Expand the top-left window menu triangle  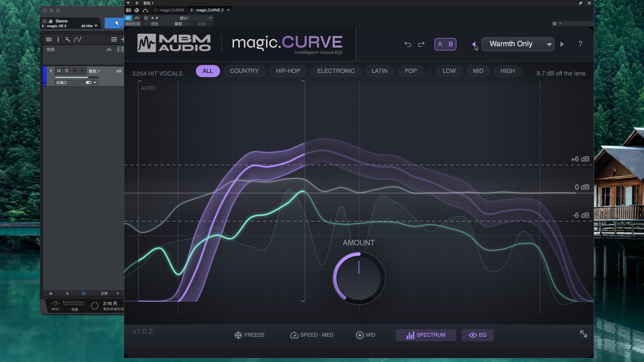128,3
